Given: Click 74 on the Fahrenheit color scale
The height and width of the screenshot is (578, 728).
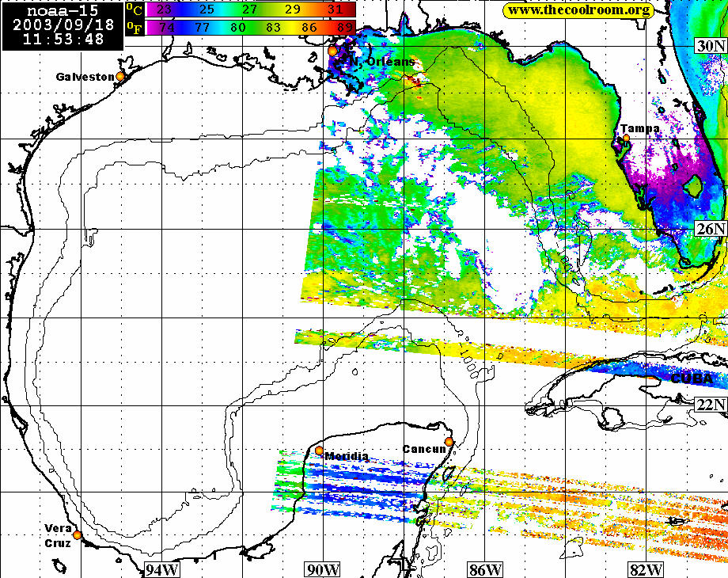Looking at the screenshot, I should [x=167, y=28].
